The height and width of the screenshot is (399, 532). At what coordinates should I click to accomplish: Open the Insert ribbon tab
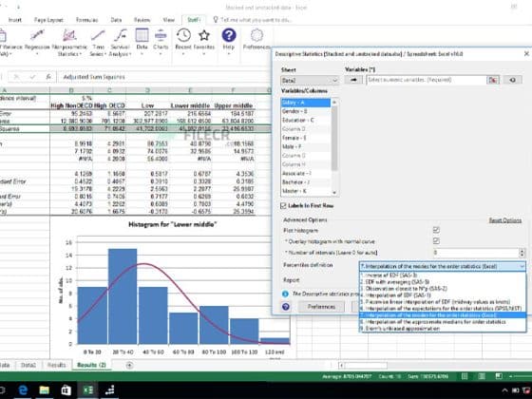(x=15, y=20)
